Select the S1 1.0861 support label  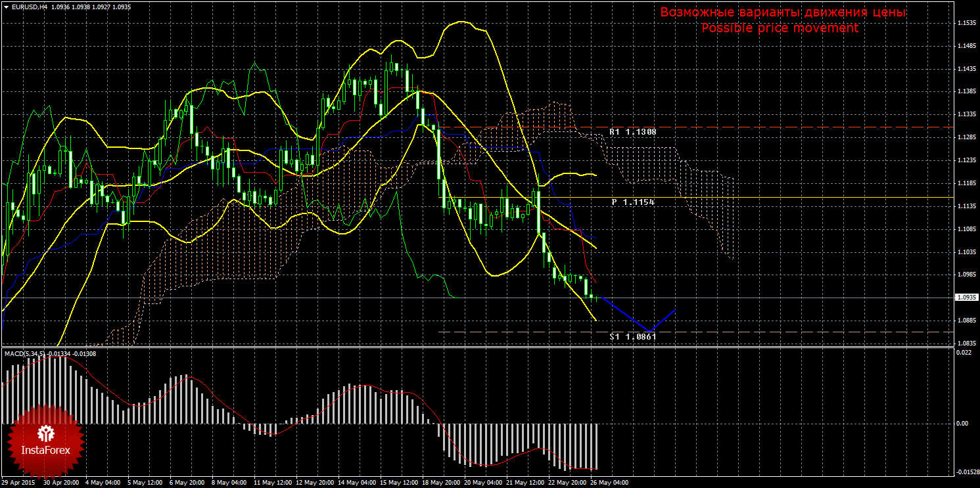coord(632,336)
